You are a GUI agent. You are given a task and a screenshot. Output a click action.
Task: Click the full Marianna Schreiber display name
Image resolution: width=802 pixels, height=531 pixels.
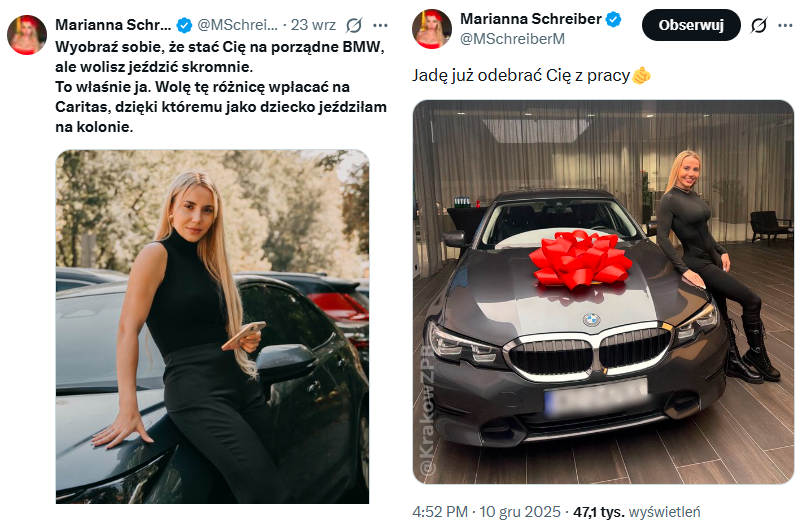point(529,20)
